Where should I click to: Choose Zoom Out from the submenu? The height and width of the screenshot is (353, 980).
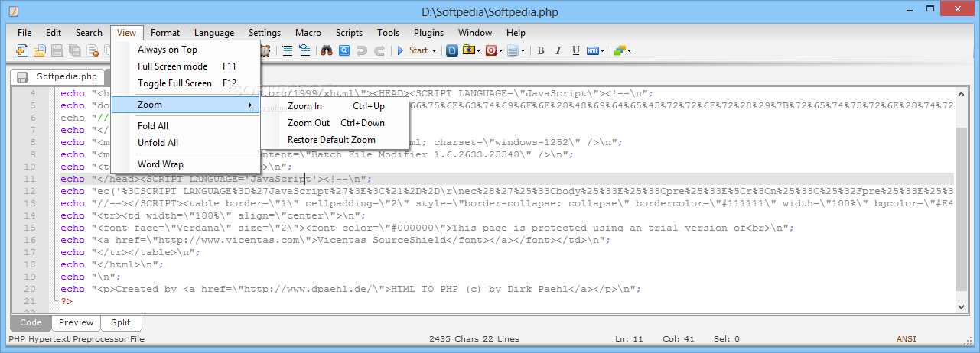tap(337, 123)
